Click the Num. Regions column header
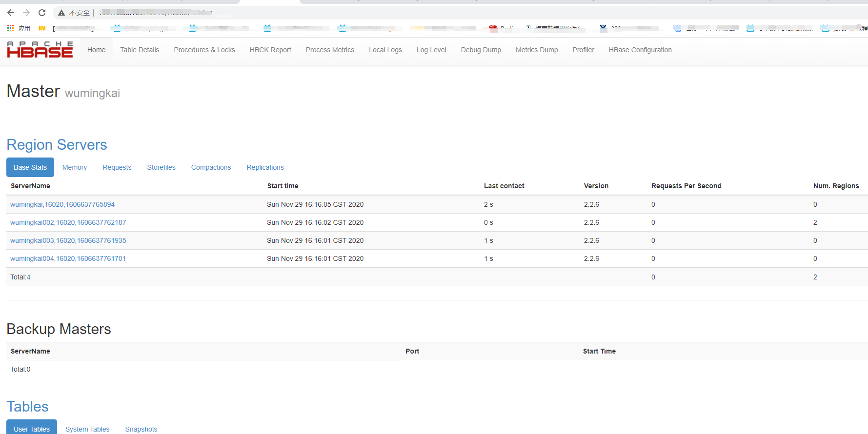 (x=836, y=186)
